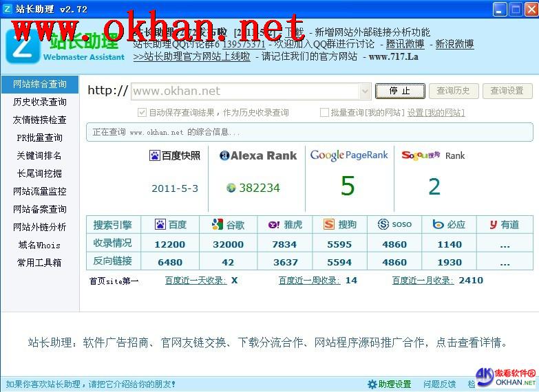The width and height of the screenshot is (539, 392).
Task: Click the soso icon in table header
Action: pos(383,224)
